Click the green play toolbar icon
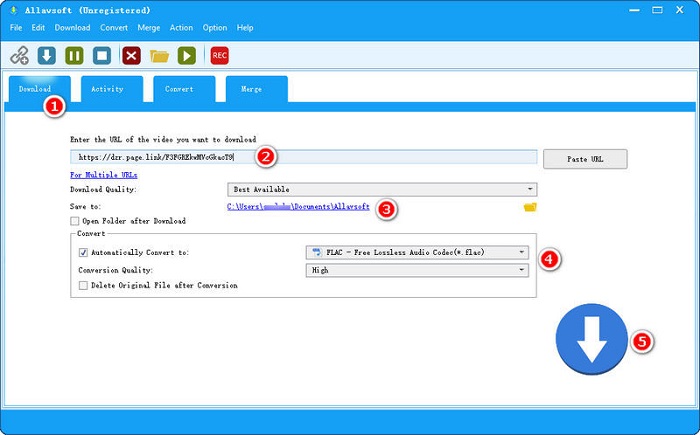 [x=187, y=56]
